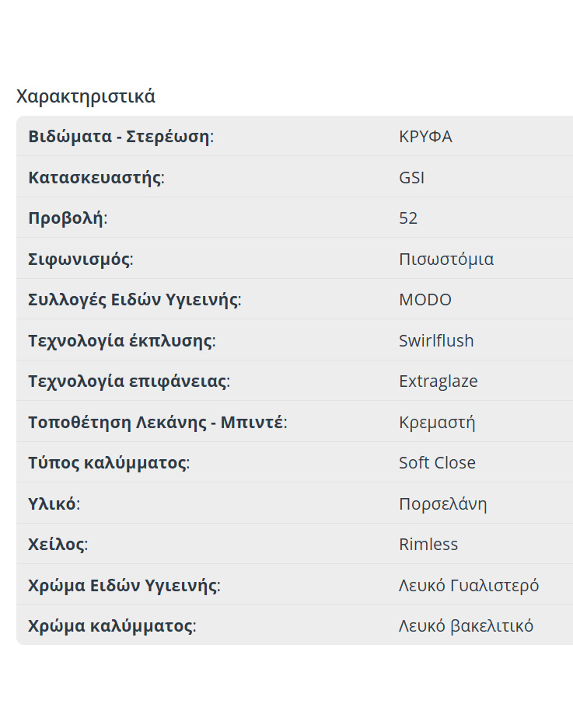This screenshot has height=728, width=573.
Task: Click the Πισωστόμια value
Action: pos(445,260)
